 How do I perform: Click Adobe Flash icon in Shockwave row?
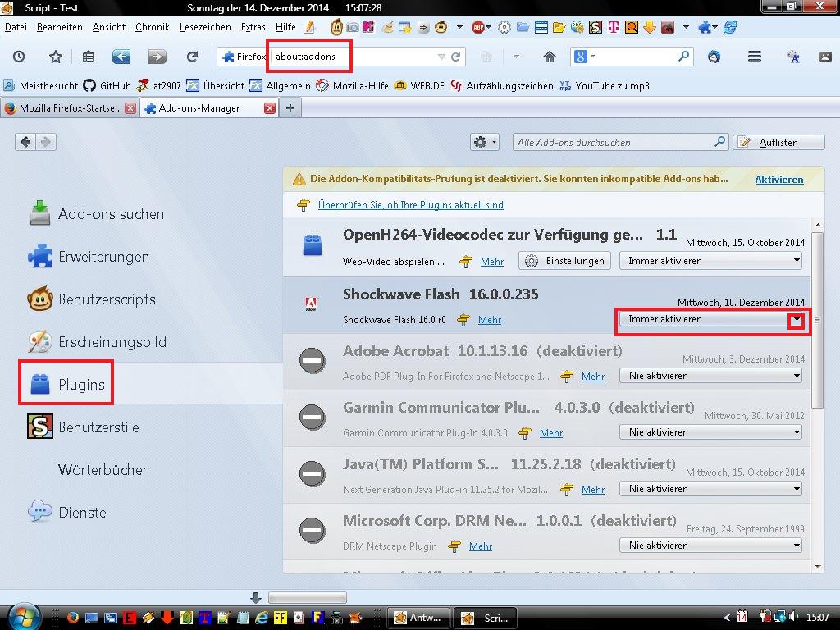click(x=311, y=304)
